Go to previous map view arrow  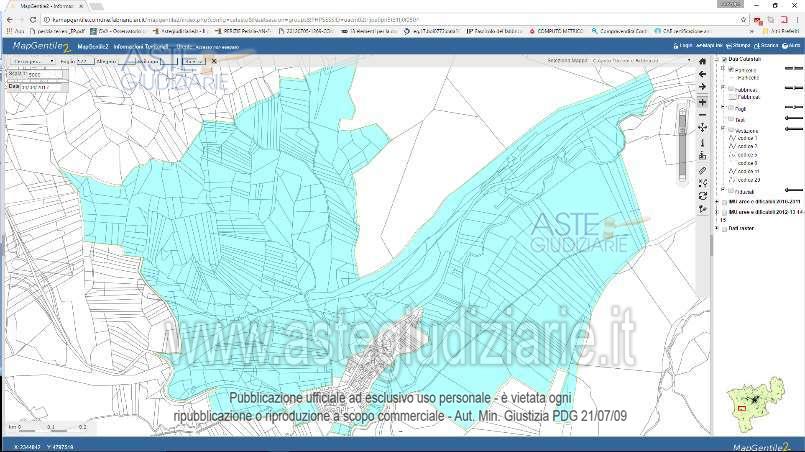[703, 75]
